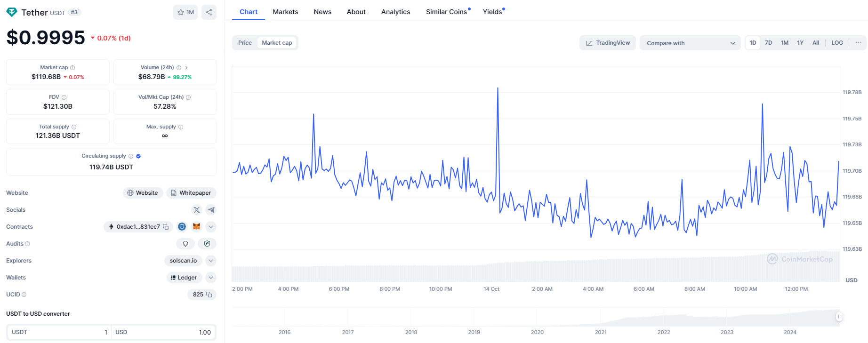Open the Telegram social link

[x=211, y=210]
